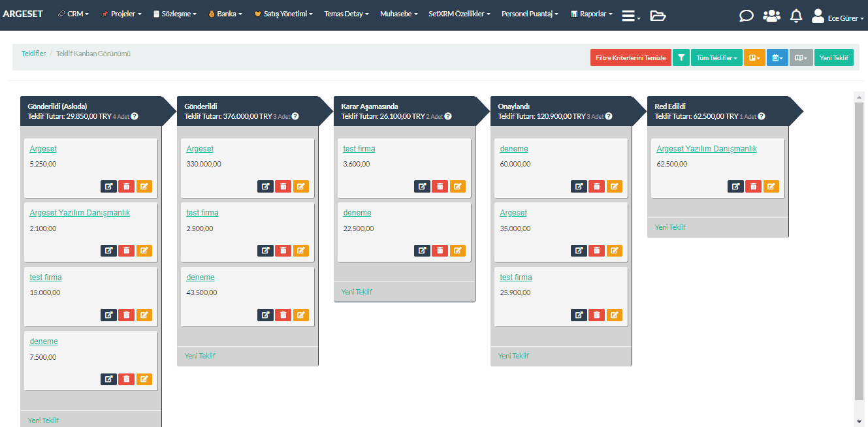The width and height of the screenshot is (868, 427).
Task: Open the deneme 7.500,00 card externally
Action: pyautogui.click(x=108, y=379)
